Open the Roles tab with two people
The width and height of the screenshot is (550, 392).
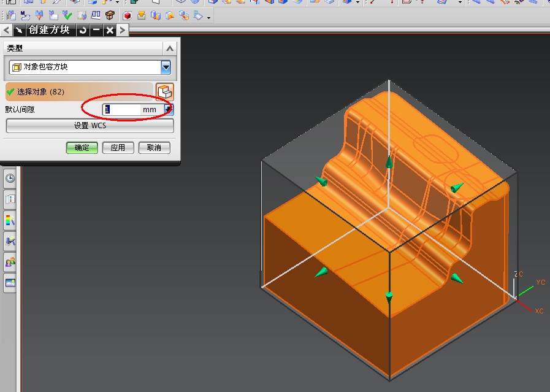(x=10, y=262)
